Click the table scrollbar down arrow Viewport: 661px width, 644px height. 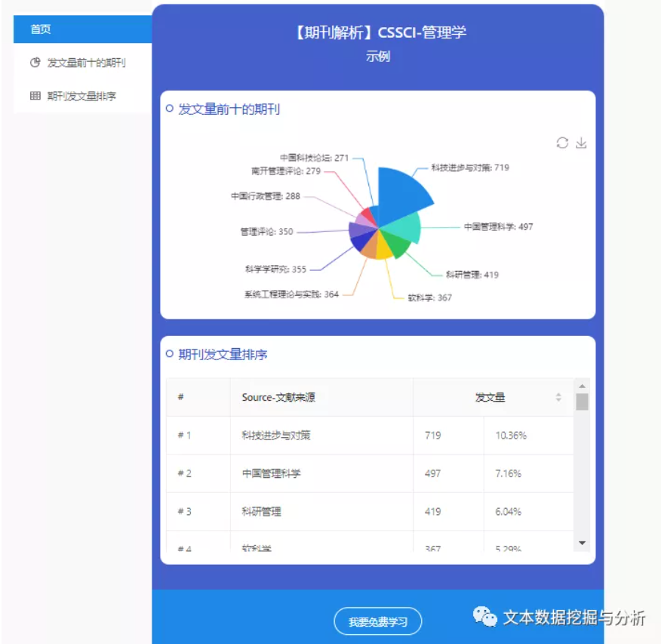pyautogui.click(x=582, y=543)
